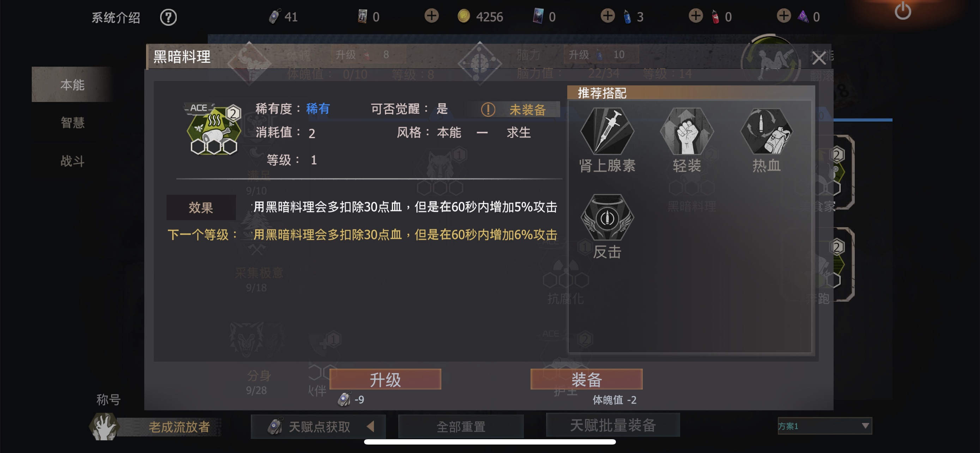Upgrade the talent with 升级 button
The width and height of the screenshot is (980, 453).
tap(385, 379)
